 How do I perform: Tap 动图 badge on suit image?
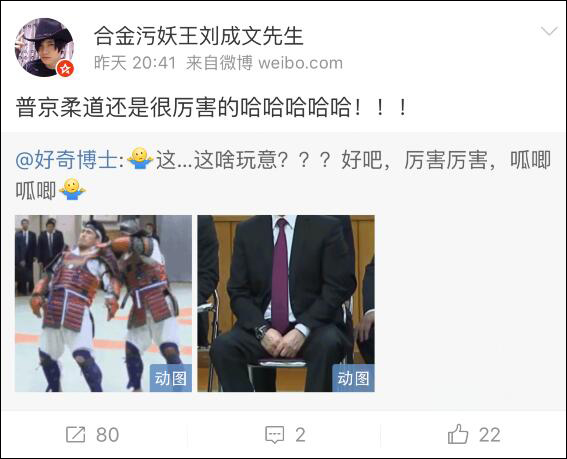pyautogui.click(x=354, y=378)
